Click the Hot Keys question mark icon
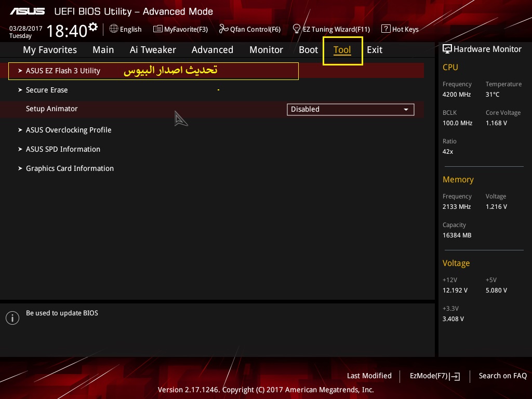The height and width of the screenshot is (399, 532). click(x=385, y=29)
